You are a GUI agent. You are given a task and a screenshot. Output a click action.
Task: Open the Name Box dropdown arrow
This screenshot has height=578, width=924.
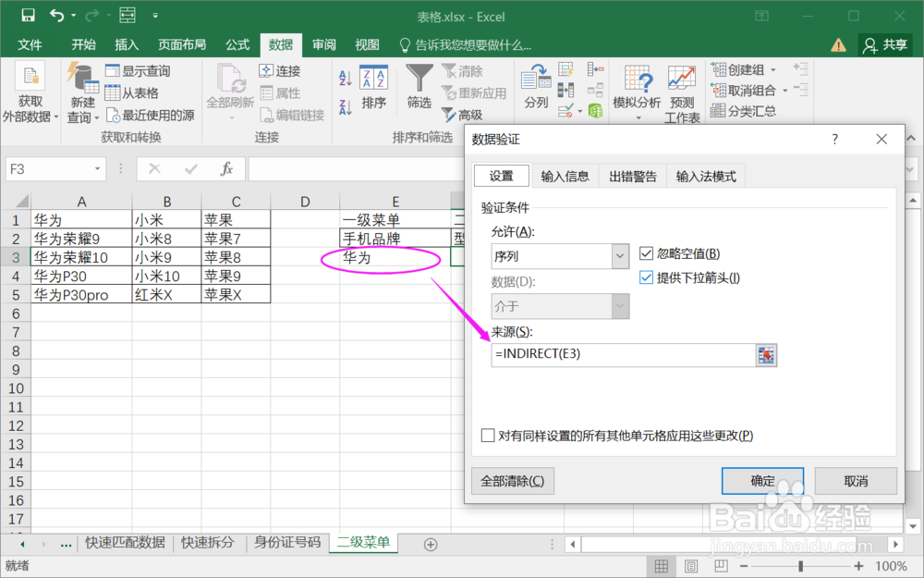[97, 169]
